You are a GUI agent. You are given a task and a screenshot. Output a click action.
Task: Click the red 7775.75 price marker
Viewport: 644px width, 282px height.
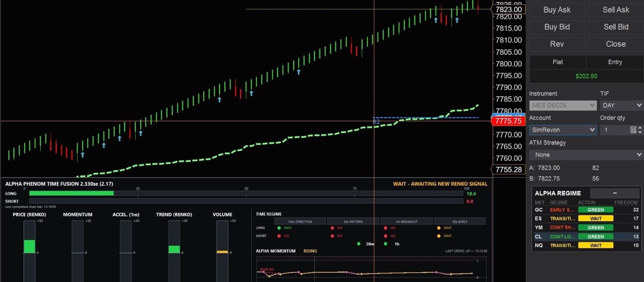(508, 121)
